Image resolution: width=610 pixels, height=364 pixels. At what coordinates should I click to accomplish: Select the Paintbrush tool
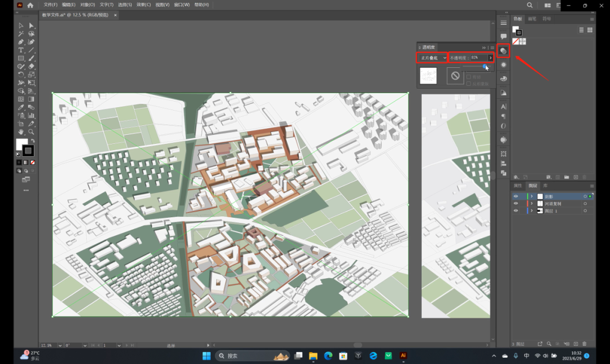[32, 58]
